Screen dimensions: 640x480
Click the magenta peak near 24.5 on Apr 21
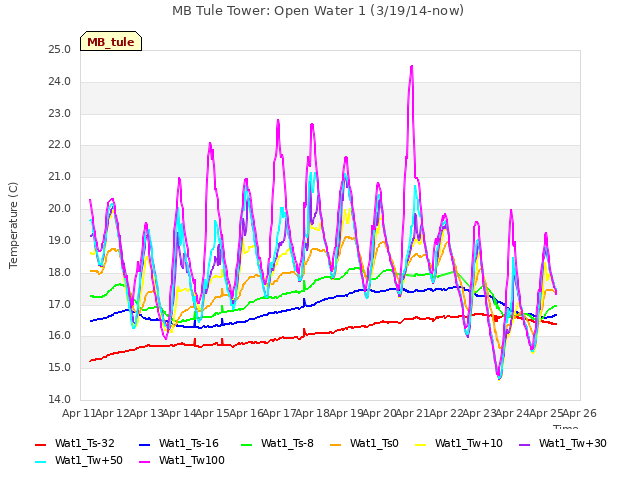pos(411,66)
